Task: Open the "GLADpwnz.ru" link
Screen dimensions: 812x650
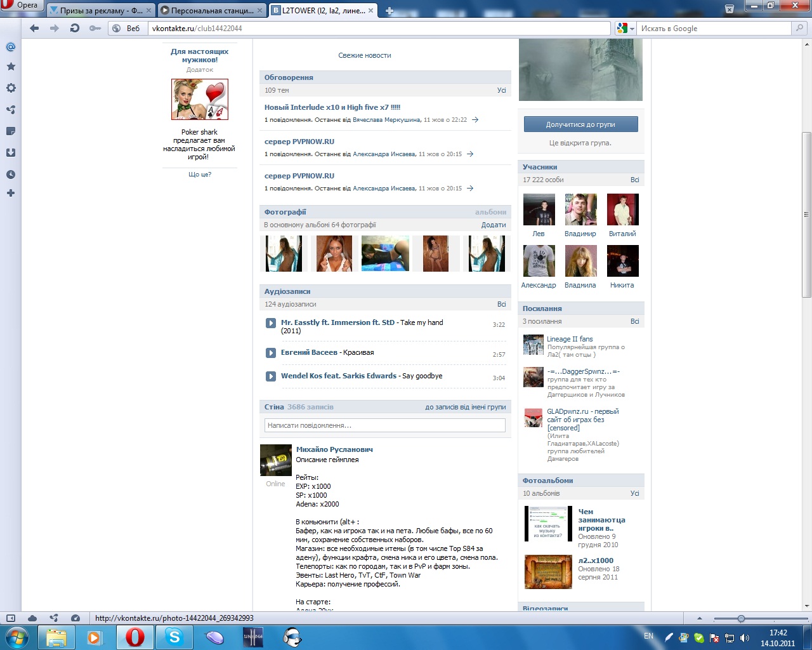Action: coord(583,420)
